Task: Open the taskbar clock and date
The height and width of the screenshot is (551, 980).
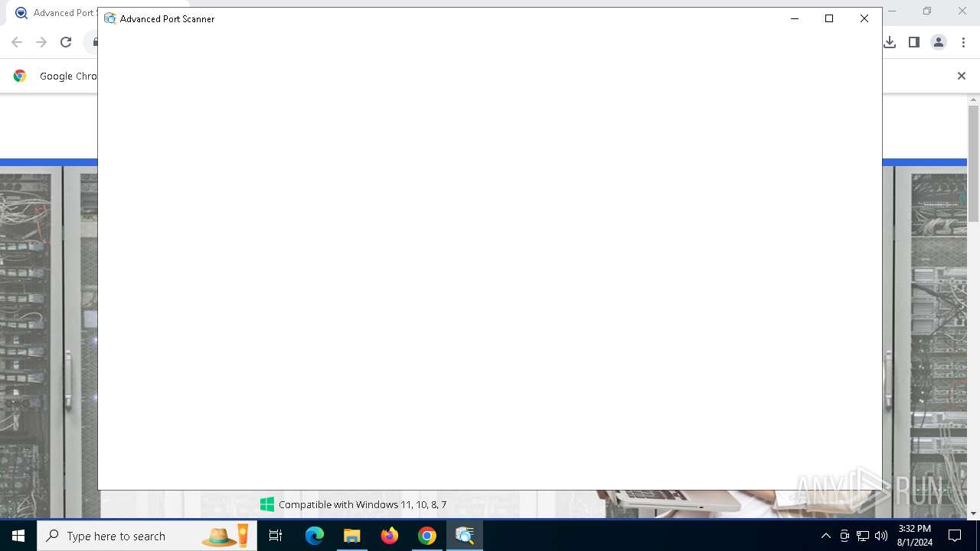Action: pos(914,536)
